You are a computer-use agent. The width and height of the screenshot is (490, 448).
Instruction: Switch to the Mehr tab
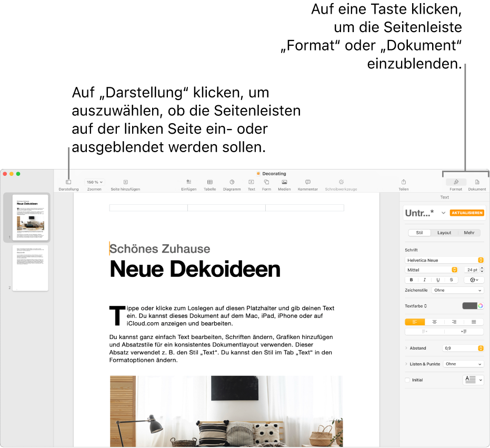[469, 233]
